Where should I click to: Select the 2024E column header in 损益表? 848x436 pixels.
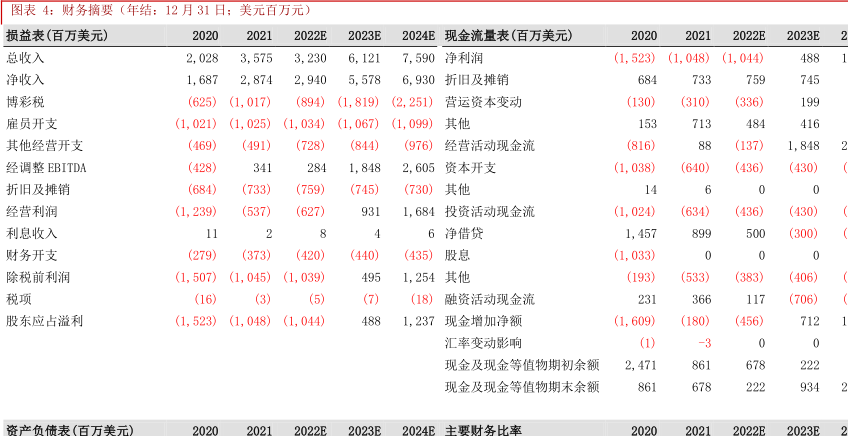[x=417, y=35]
